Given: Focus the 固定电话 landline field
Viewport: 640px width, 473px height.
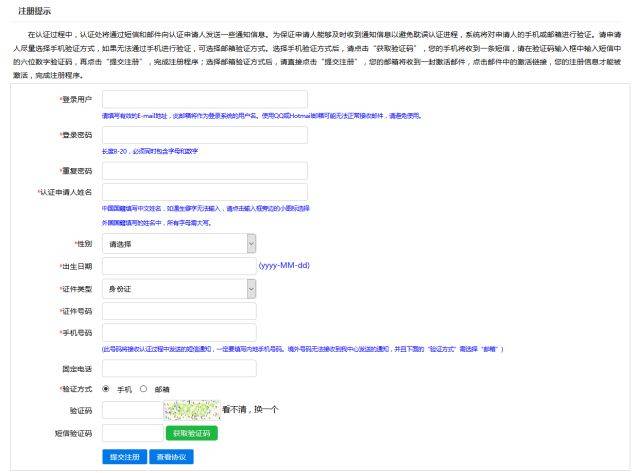Looking at the screenshot, I should coord(179,368).
